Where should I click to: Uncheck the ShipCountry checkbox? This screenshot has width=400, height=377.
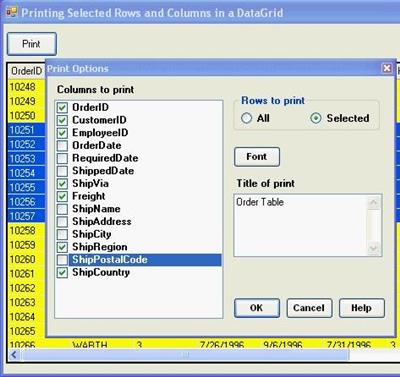(x=62, y=272)
